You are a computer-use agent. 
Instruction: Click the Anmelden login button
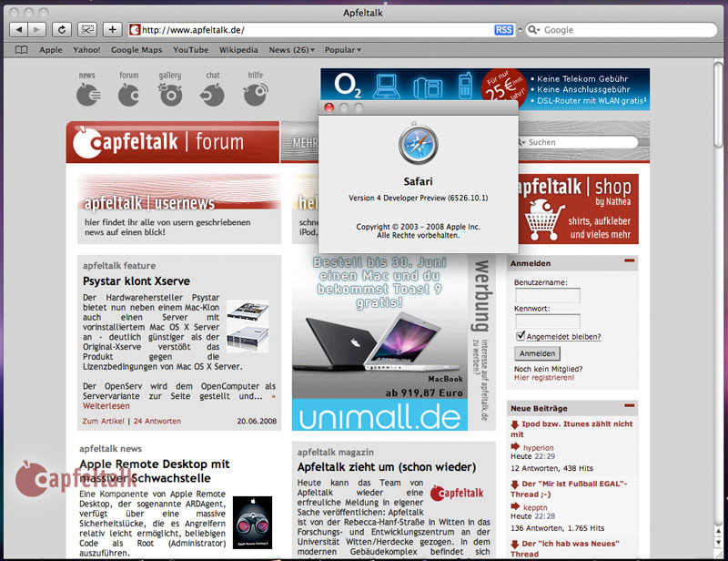click(x=537, y=353)
